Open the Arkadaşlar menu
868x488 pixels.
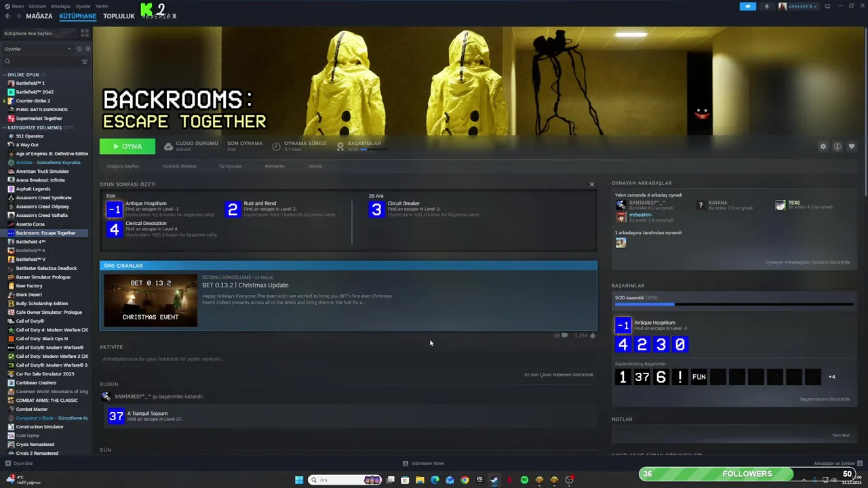point(61,6)
